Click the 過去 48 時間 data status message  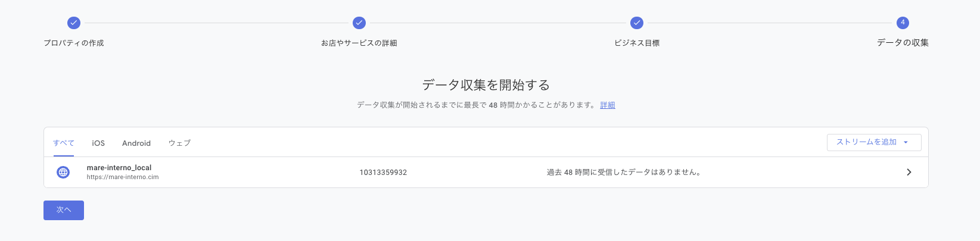[x=624, y=173]
